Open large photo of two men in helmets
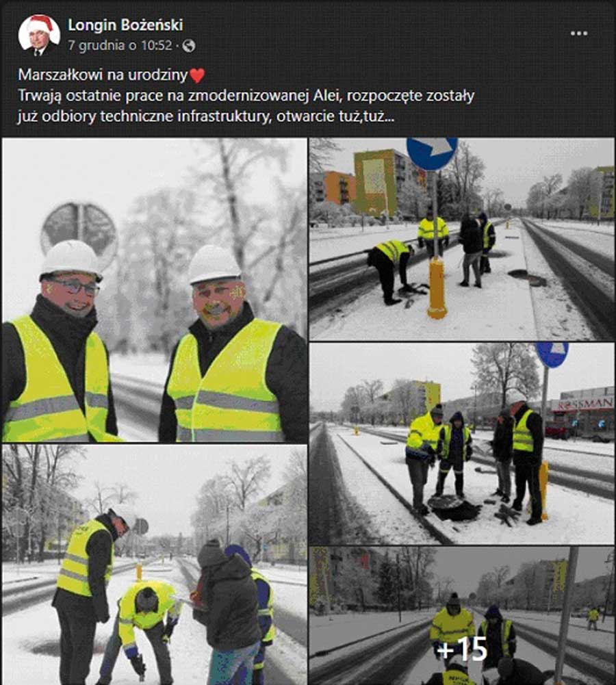 [x=155, y=290]
